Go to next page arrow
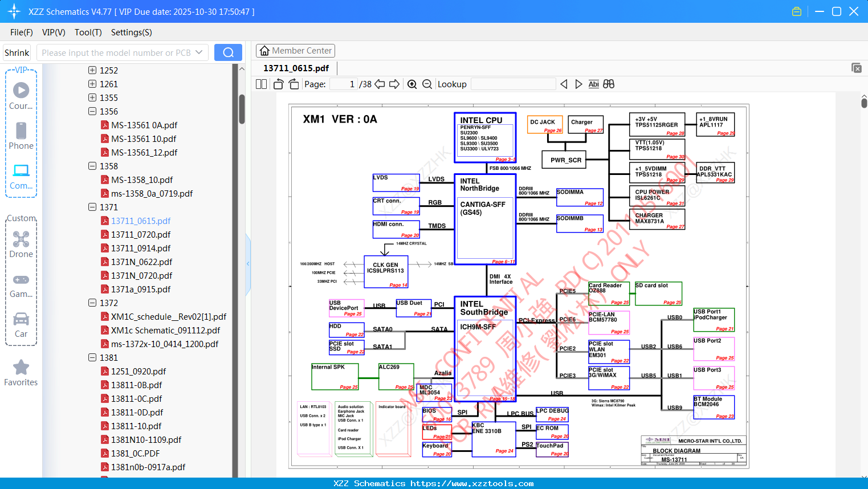 click(x=394, y=84)
